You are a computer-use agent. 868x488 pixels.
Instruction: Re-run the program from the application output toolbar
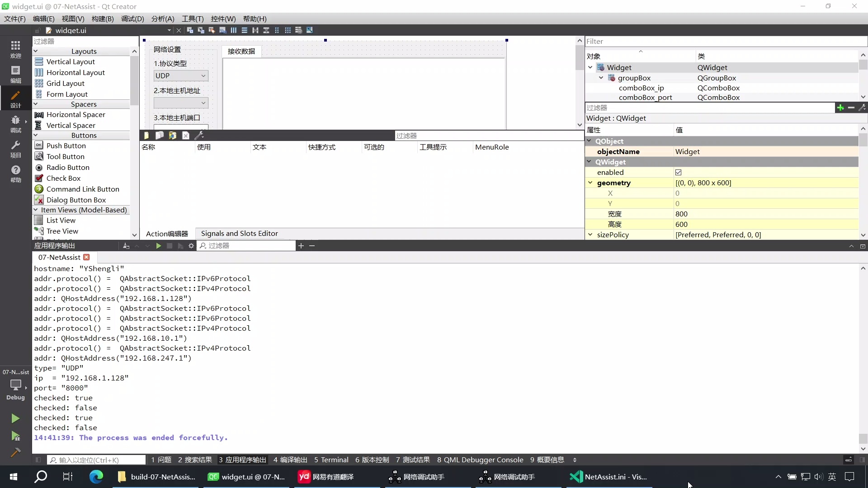click(158, 246)
